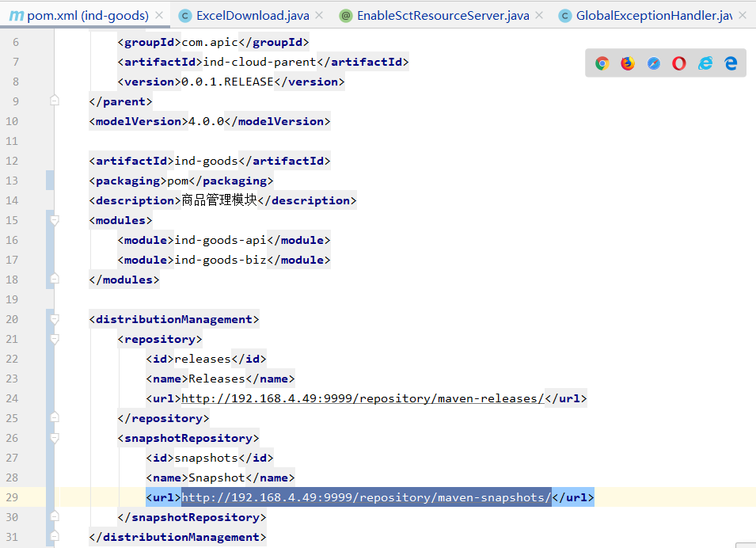
Task: Click version value 0.0.1.RELEASE
Action: pos(227,82)
